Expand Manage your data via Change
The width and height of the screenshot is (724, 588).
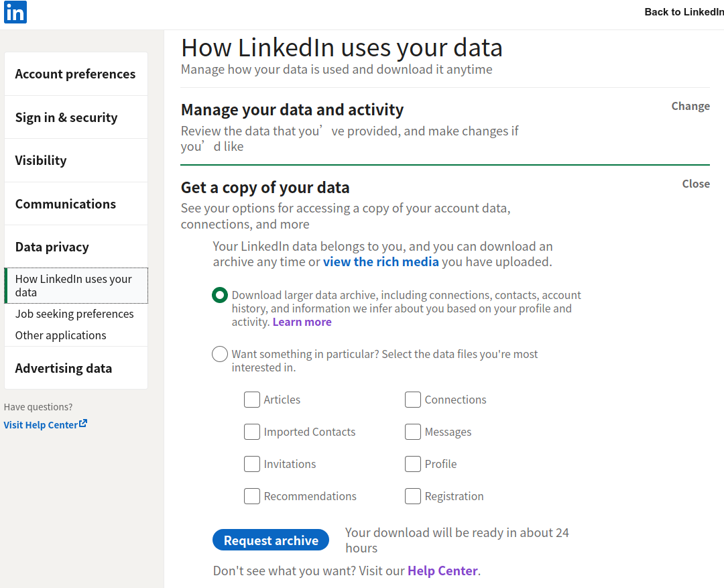(x=690, y=106)
